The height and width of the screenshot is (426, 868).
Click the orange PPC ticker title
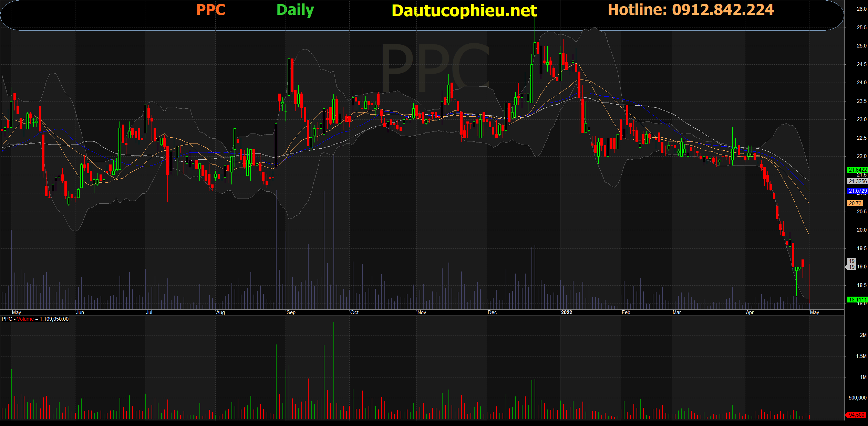210,10
